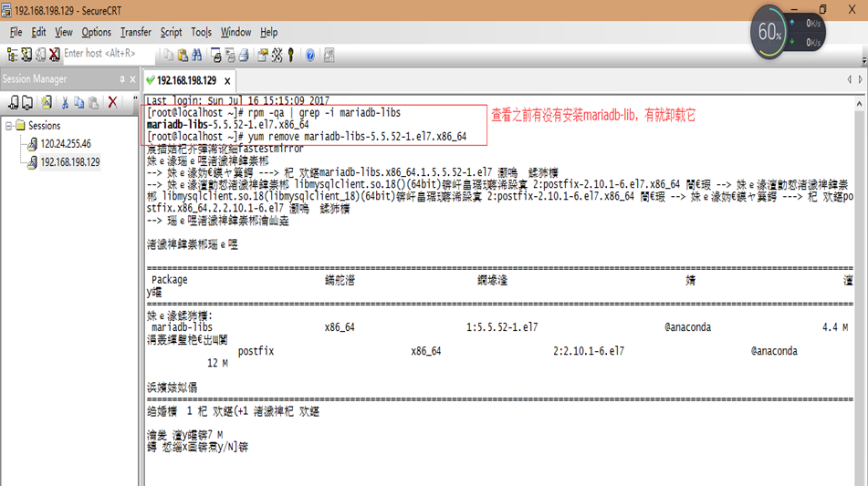The width and height of the screenshot is (868, 486).
Task: Click the terminal scrollbar up arrow
Action: click(859, 103)
